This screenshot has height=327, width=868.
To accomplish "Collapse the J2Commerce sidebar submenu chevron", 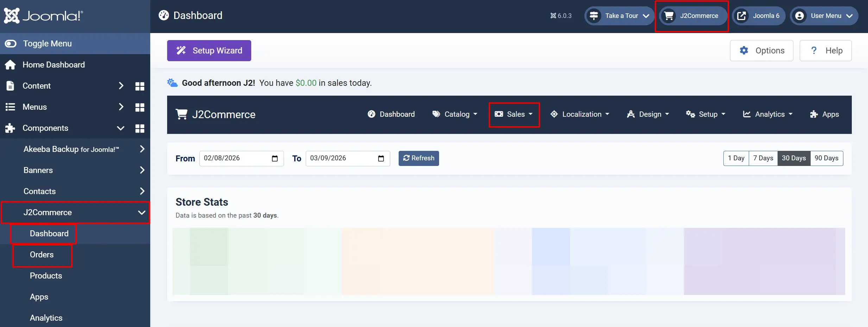I will [142, 212].
